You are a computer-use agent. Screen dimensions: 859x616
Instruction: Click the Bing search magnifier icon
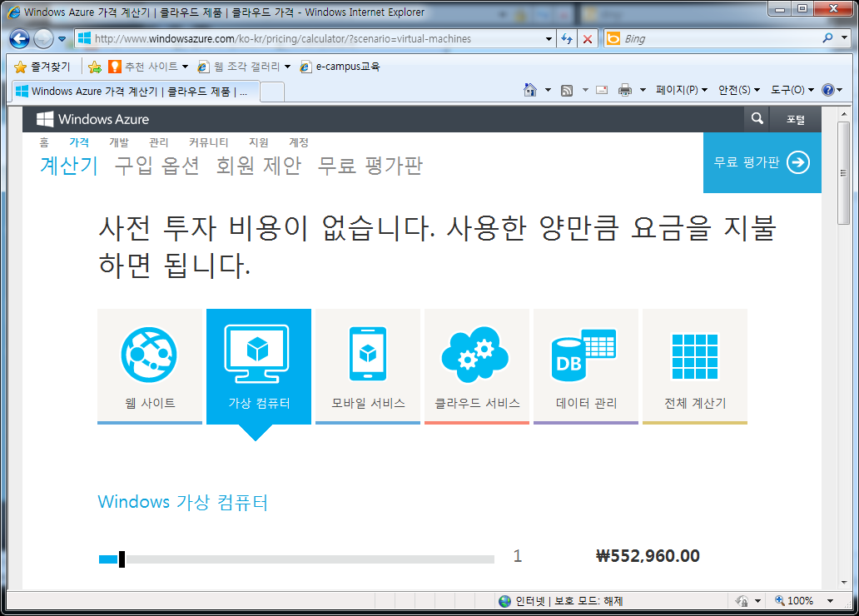point(827,37)
